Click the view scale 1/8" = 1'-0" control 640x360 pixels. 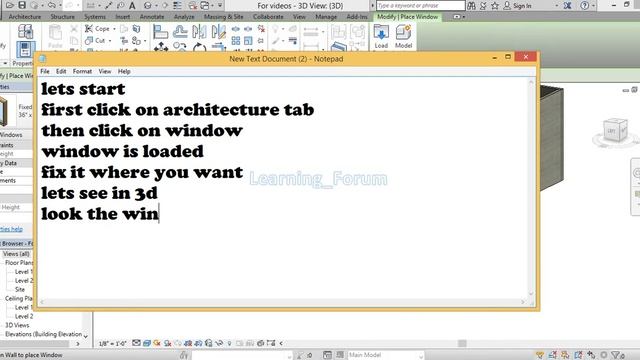coord(113,344)
